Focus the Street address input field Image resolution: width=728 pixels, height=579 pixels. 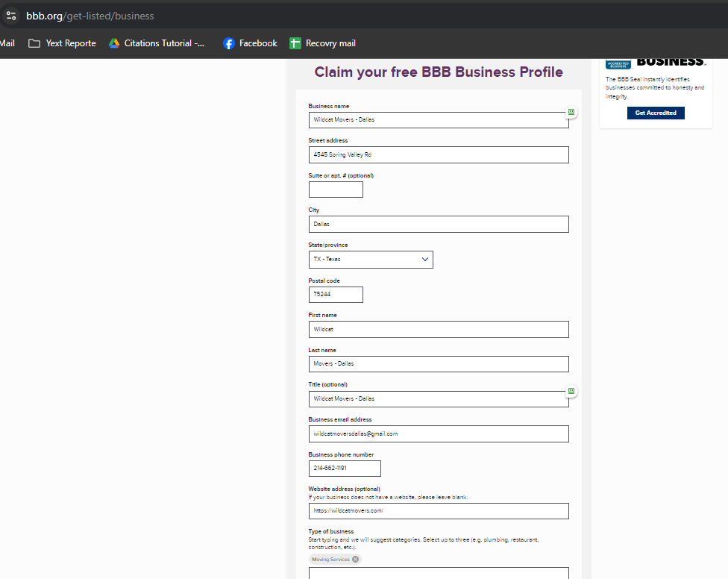[439, 154]
